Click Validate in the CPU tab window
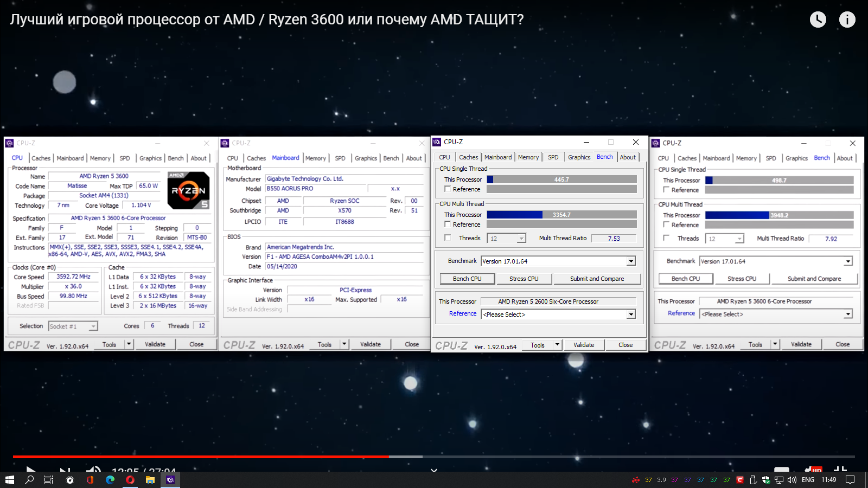The image size is (868, 488). tap(155, 344)
